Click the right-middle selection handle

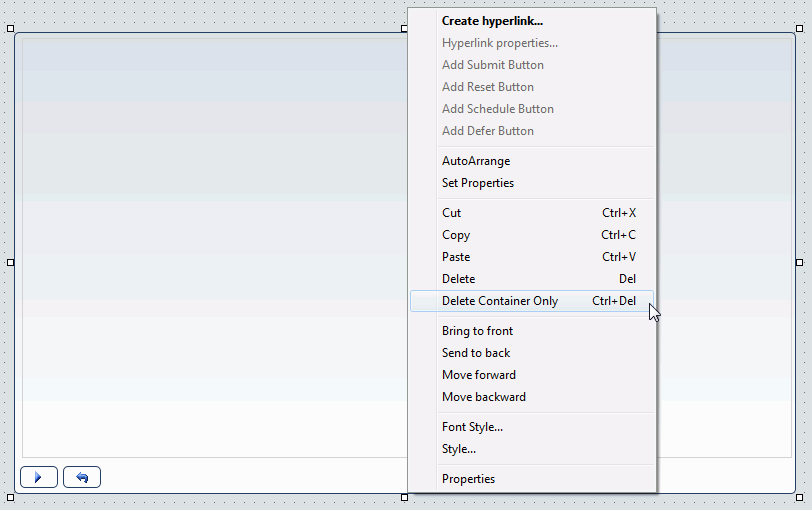pos(800,263)
